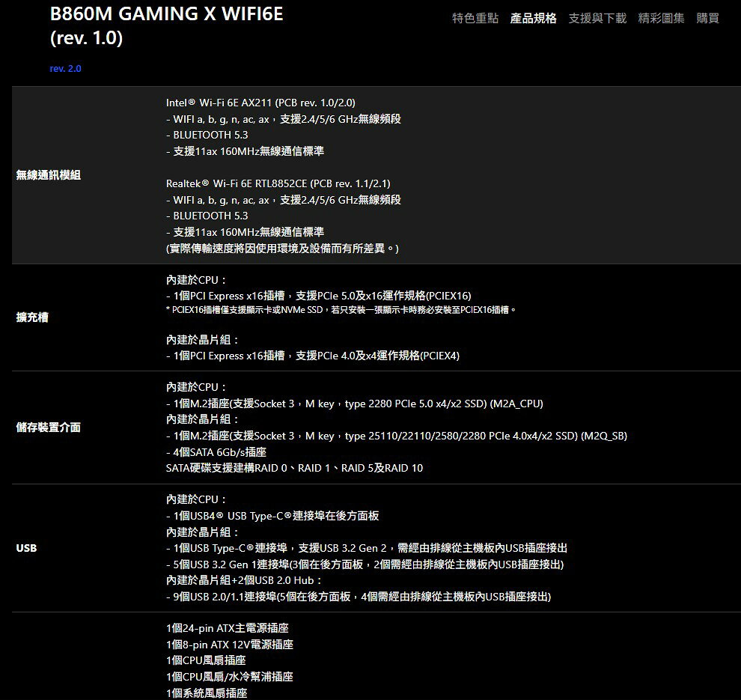Click the 1個8-pin ATX 12V電源插座 line
The height and width of the screenshot is (700, 741).
click(x=230, y=645)
